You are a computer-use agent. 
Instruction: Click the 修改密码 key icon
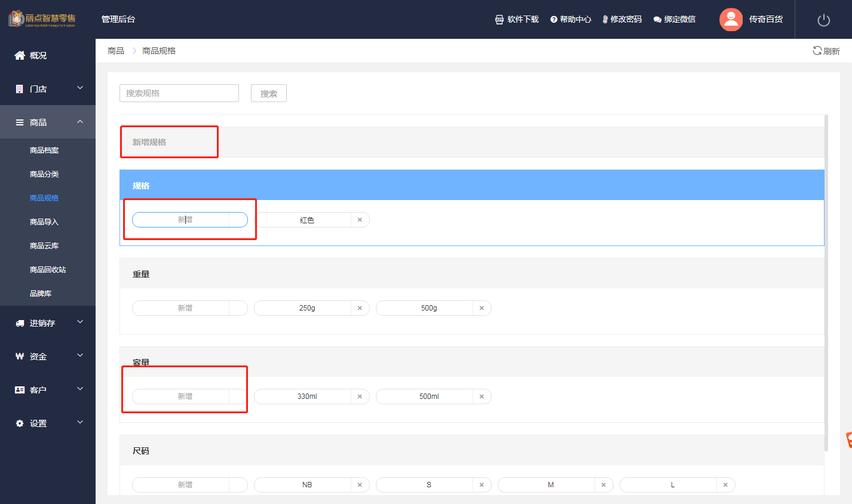pos(605,20)
